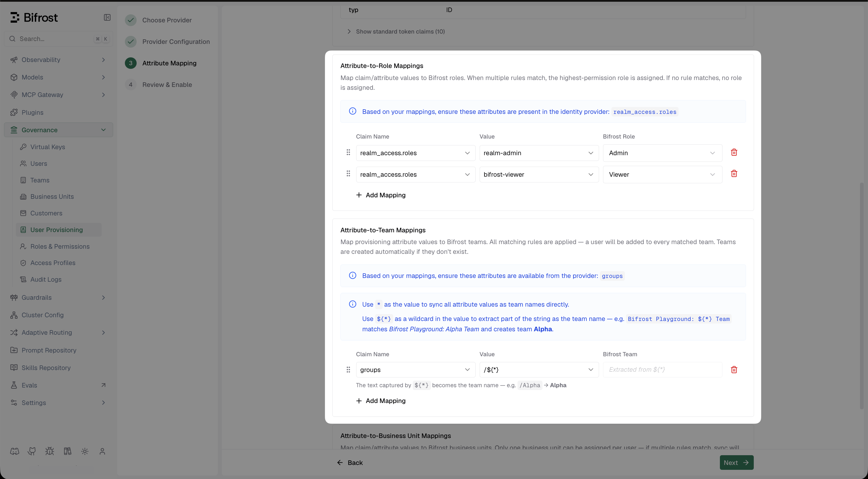Add Mapping under Attribute-to-Team Mappings
This screenshot has height=479, width=868.
(381, 401)
